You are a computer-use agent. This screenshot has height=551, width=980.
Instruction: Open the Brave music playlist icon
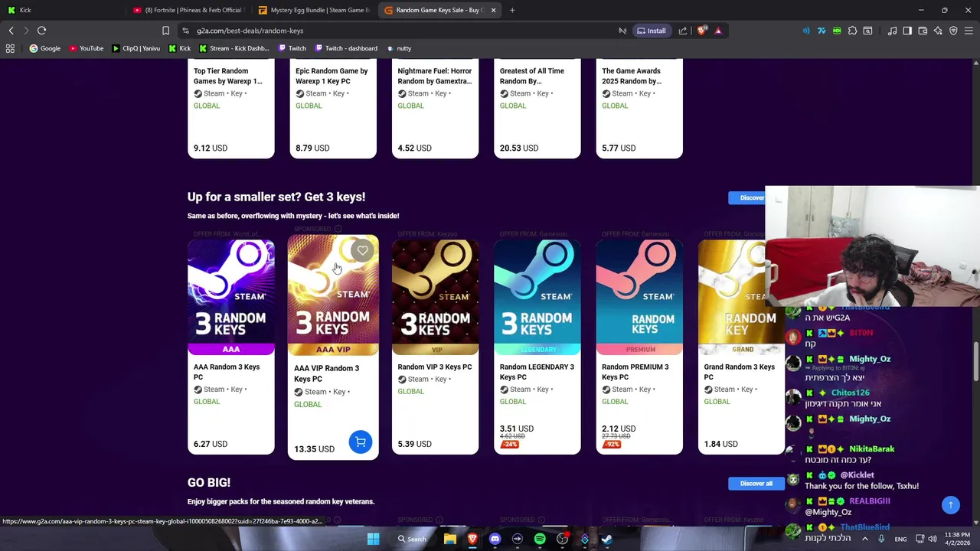point(892,31)
